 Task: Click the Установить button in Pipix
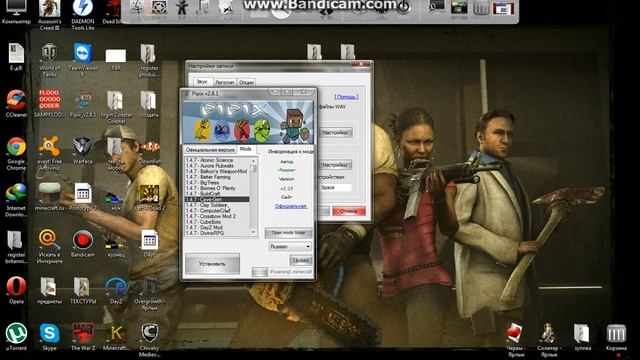(212, 264)
